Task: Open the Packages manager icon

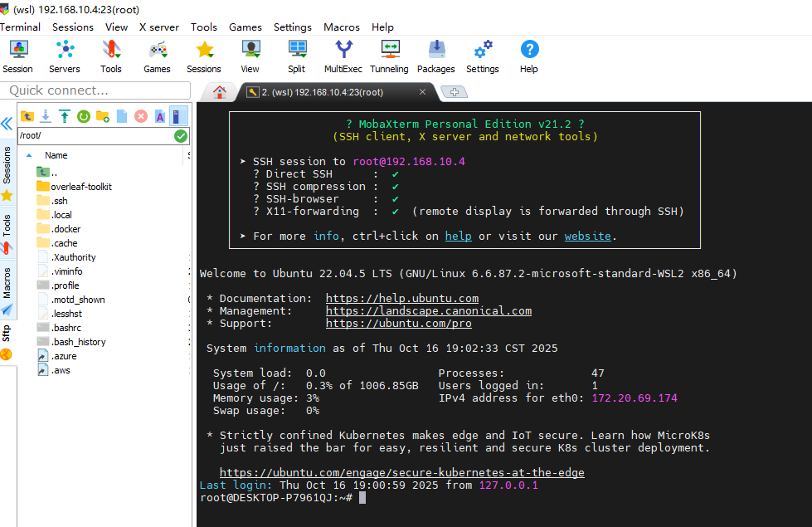Action: (435, 56)
